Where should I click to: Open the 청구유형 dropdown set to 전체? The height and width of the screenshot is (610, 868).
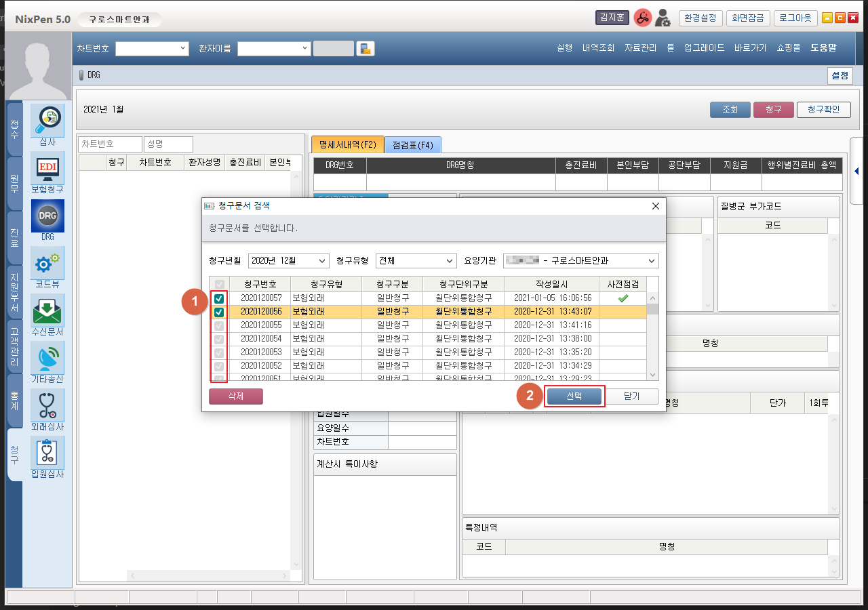tap(416, 261)
